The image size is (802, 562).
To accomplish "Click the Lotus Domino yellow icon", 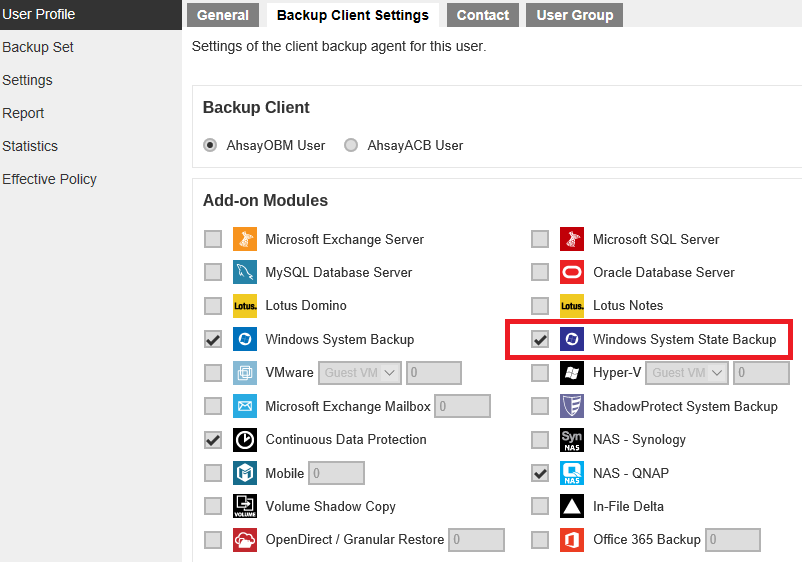I will (x=244, y=306).
